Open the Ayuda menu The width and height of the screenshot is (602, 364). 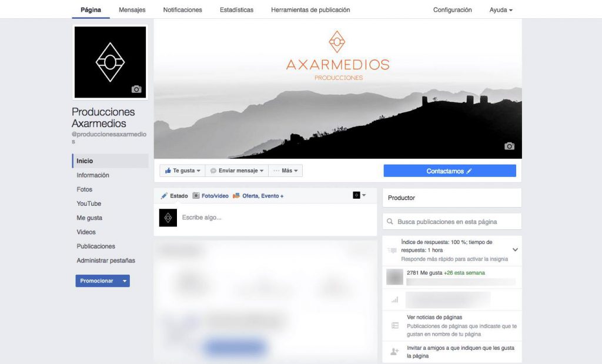pos(501,10)
